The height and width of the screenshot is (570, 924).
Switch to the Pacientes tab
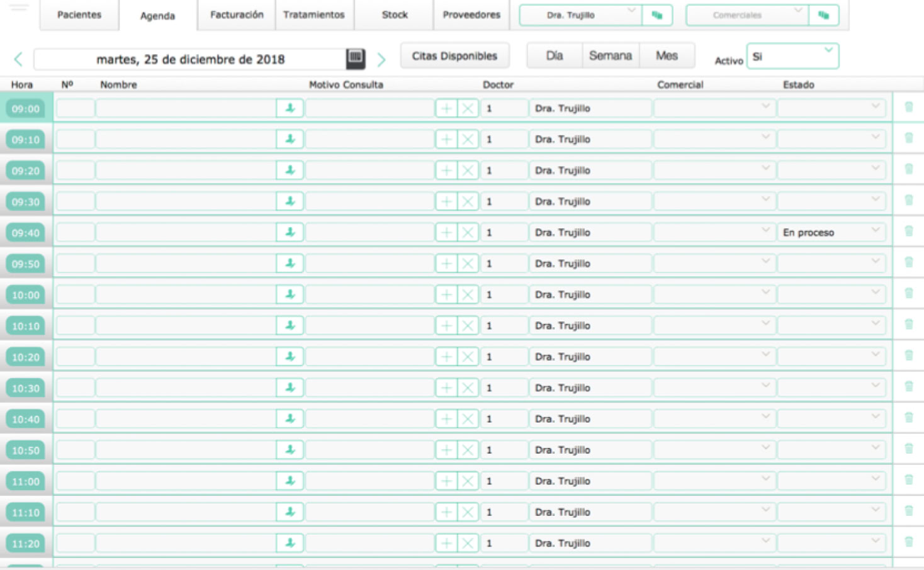(79, 15)
